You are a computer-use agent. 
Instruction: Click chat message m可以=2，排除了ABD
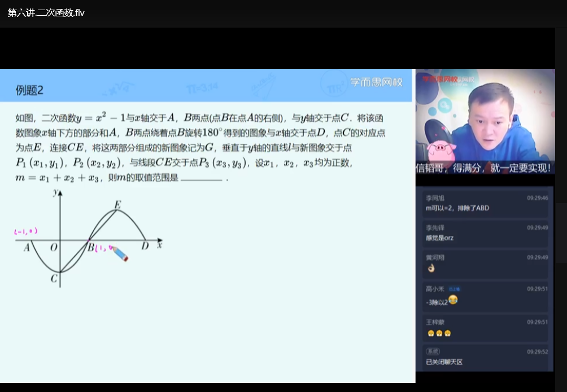(457, 208)
